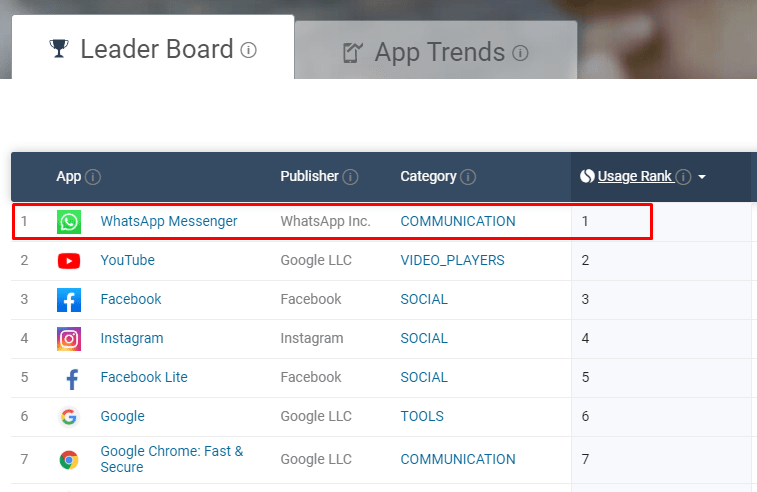757x492 pixels.
Task: Open the WhatsApp Messenger link
Action: click(169, 221)
